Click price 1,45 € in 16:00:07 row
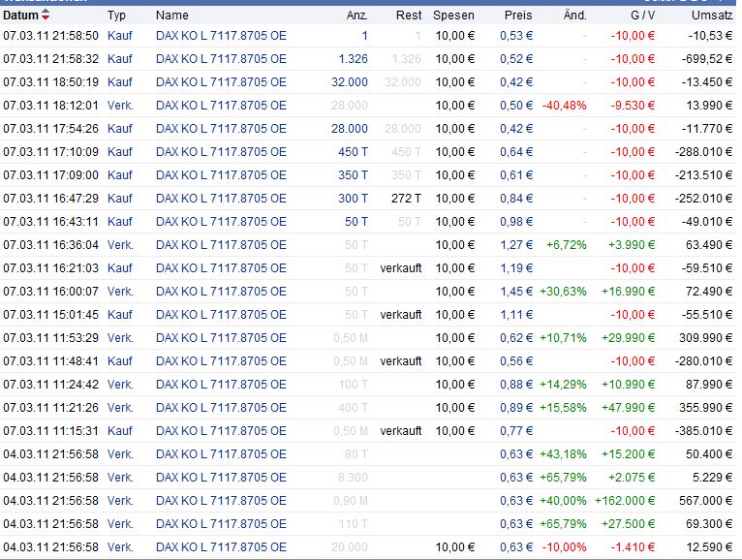742x560 pixels. click(x=516, y=292)
